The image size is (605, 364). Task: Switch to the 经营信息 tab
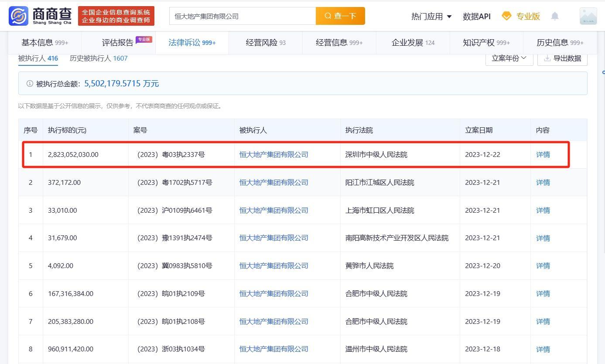339,42
